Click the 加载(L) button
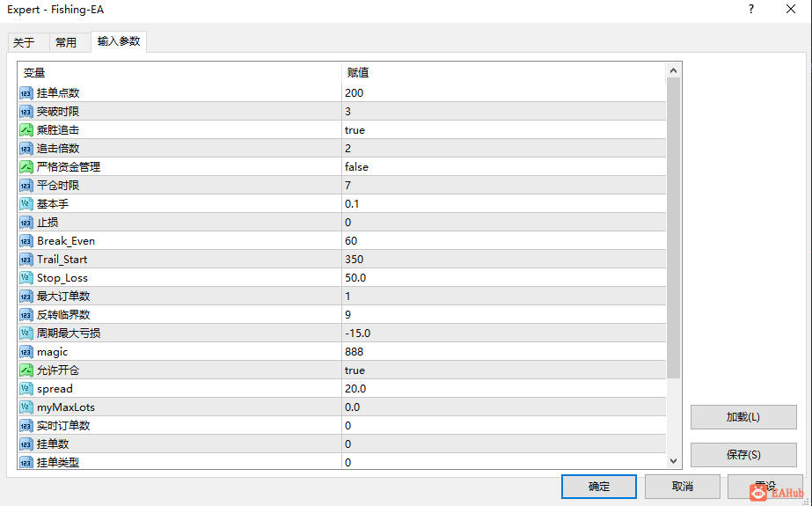Image resolution: width=812 pixels, height=506 pixels. click(x=743, y=417)
